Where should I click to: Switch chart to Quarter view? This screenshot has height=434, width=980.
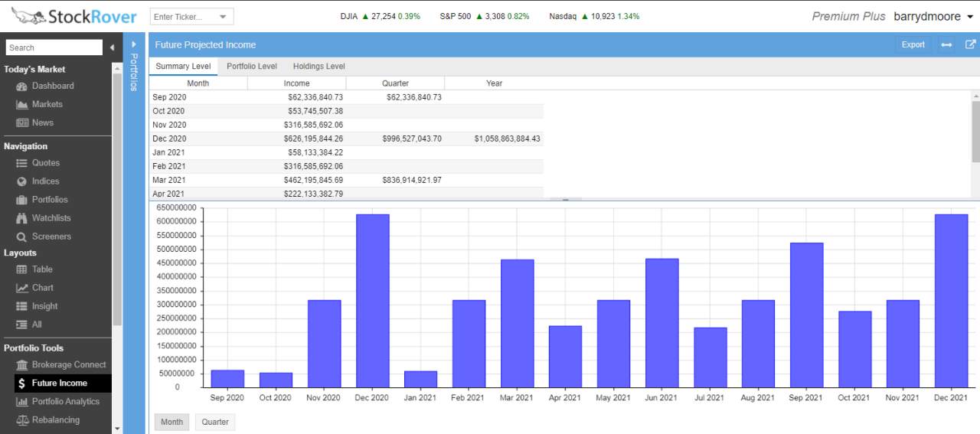coord(215,422)
